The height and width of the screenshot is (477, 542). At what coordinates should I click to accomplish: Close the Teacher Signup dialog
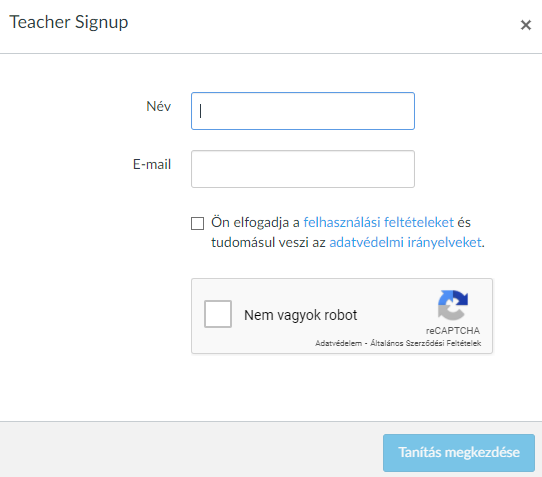526,25
